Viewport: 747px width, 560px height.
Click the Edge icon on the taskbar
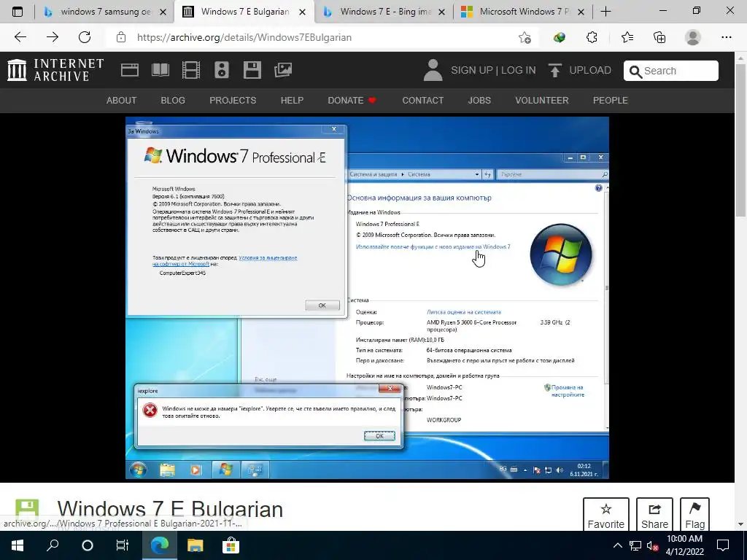[x=160, y=545]
